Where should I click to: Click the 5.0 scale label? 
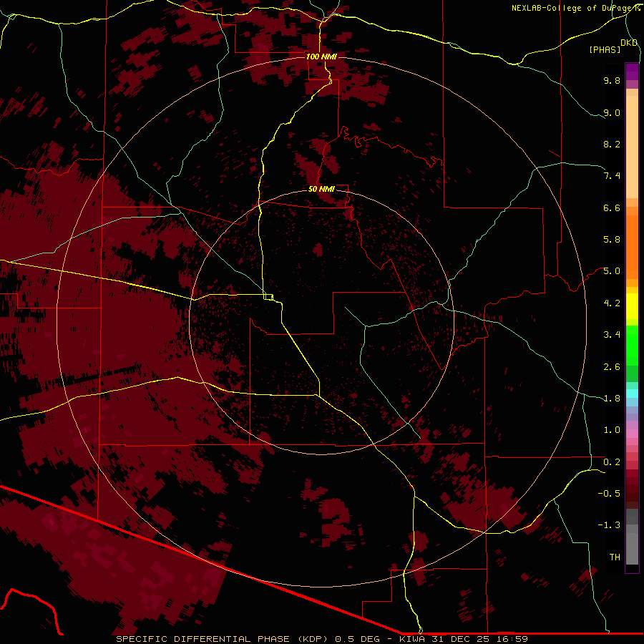pos(612,271)
